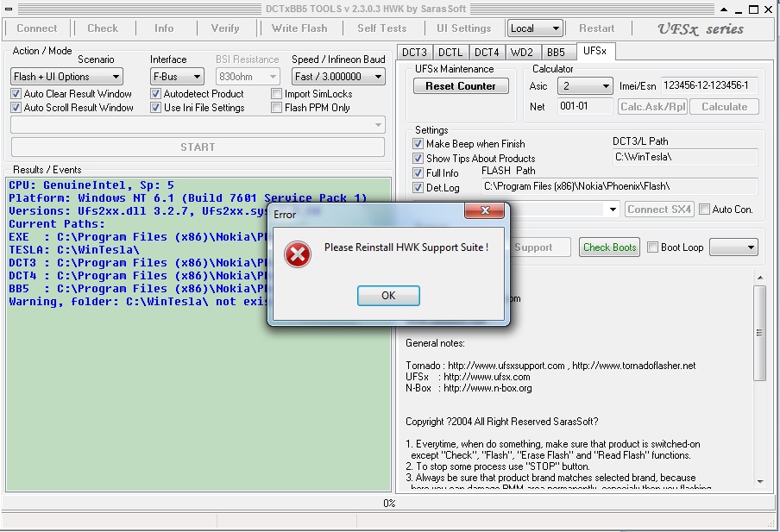Screen dimensions: 780x532
Task: Enable the Boot Loop checkbox
Action: point(652,247)
